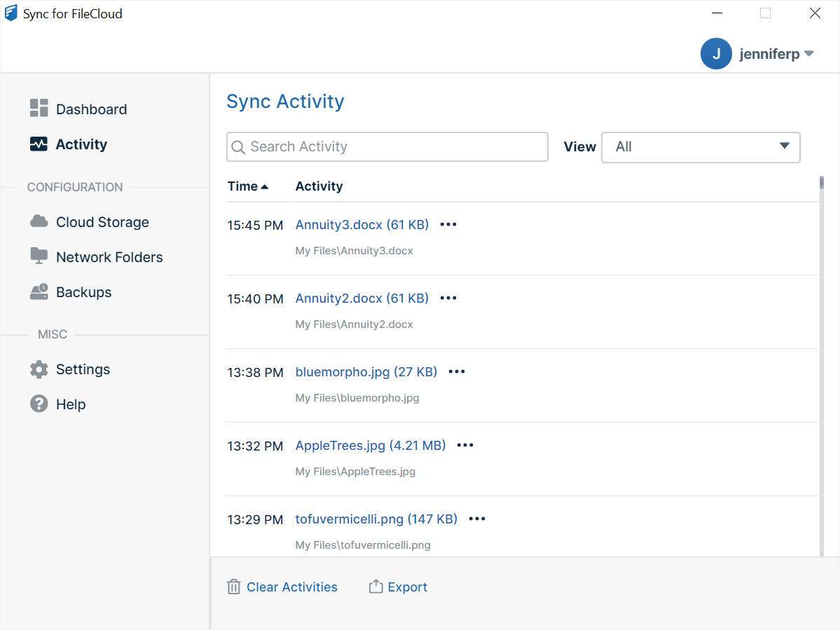Click the Settings gear icon
The height and width of the screenshot is (630, 840).
coord(39,369)
